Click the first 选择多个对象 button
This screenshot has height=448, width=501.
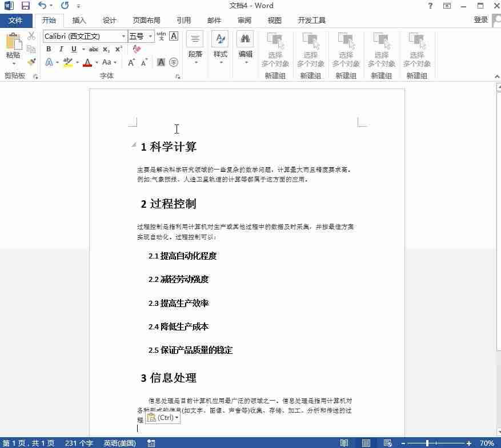[275, 50]
